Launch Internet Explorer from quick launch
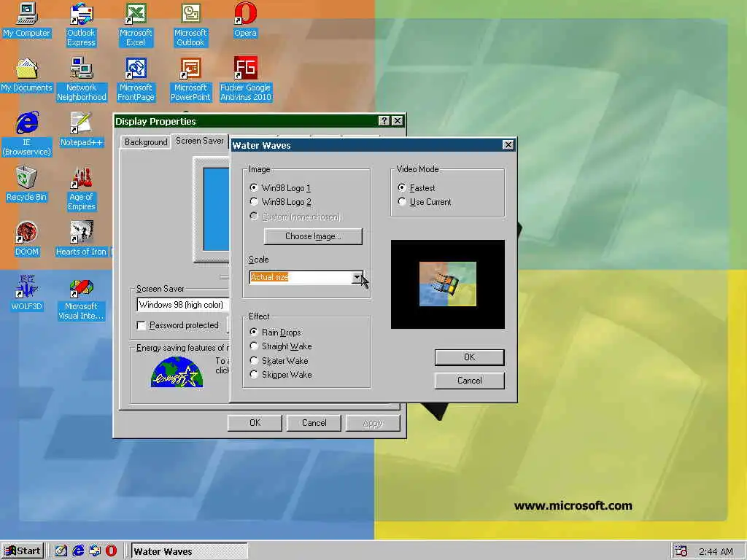 click(78, 551)
